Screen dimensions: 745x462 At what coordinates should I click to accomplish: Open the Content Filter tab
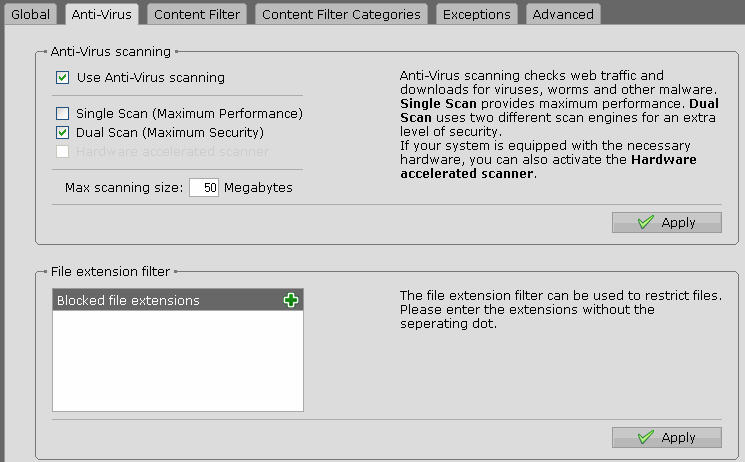coord(197,14)
